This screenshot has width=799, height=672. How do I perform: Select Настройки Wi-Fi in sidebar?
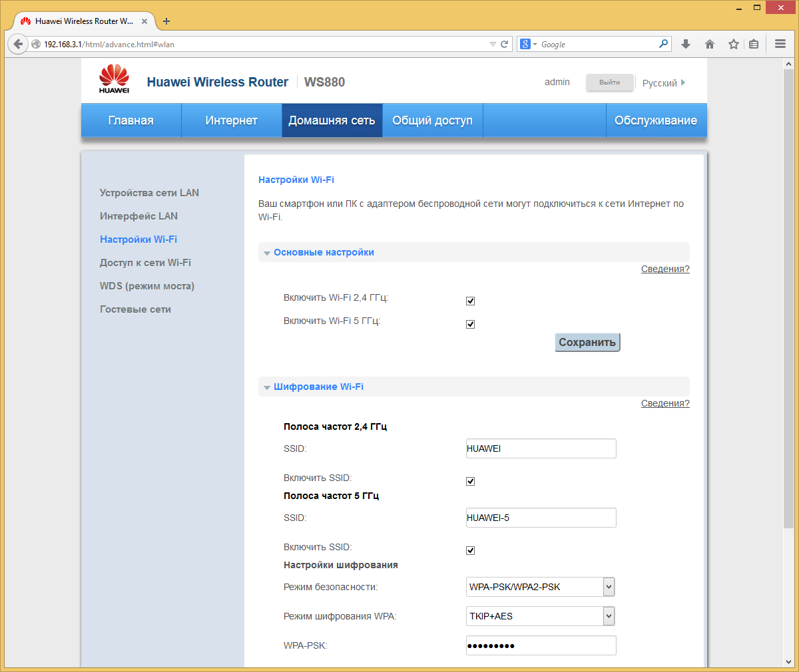138,240
